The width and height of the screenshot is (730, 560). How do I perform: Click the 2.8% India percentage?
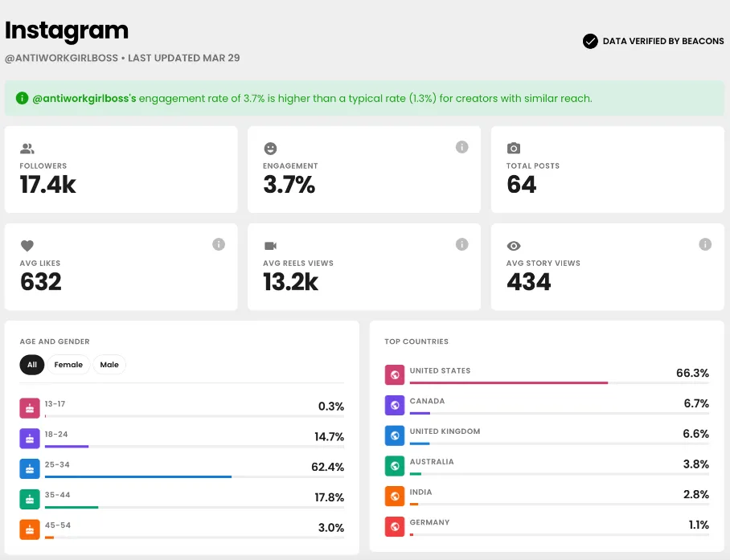pos(696,494)
